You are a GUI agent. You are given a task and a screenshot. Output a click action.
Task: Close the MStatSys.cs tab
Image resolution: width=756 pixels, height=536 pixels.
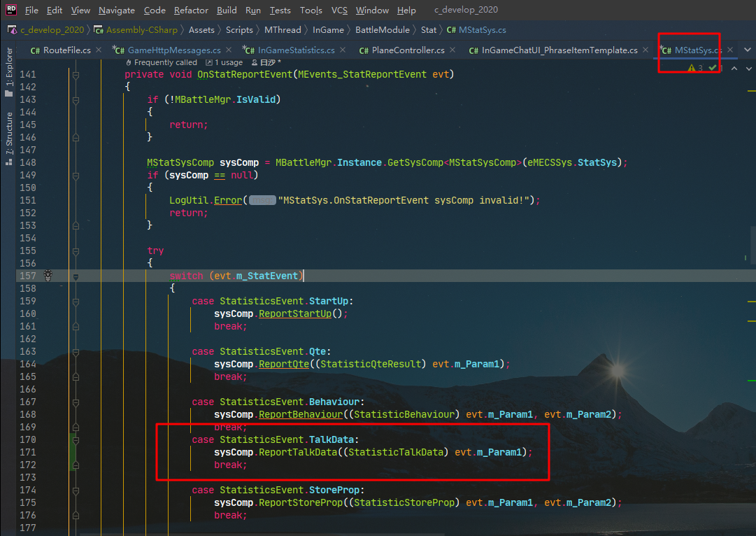click(730, 50)
